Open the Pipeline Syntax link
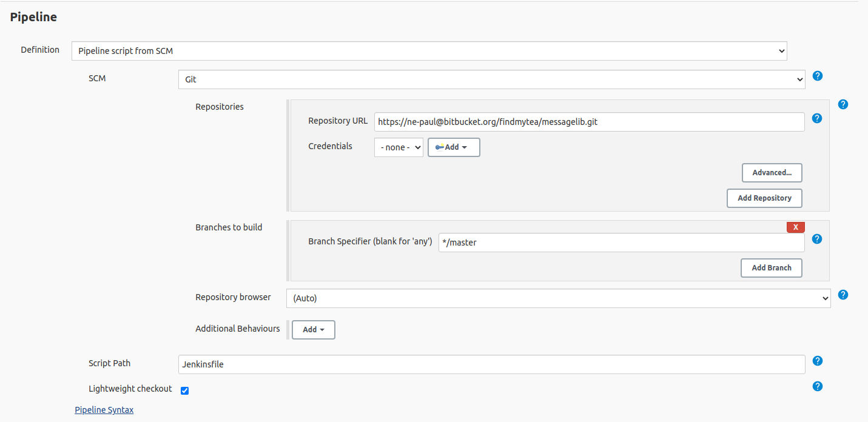Viewport: 868px width, 422px height. (x=104, y=410)
